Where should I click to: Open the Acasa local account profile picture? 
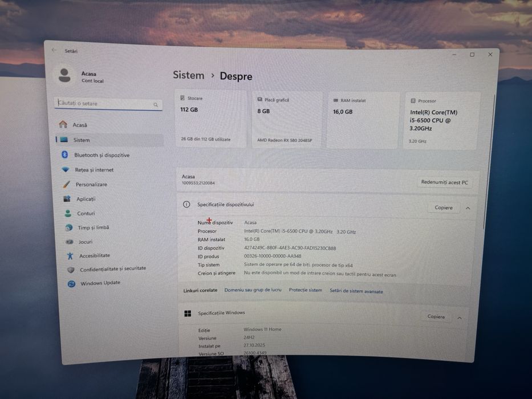coord(64,75)
